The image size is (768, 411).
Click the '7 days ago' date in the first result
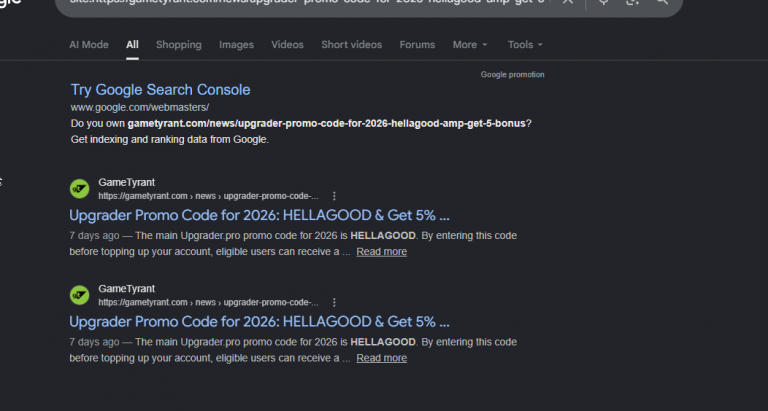click(x=94, y=236)
